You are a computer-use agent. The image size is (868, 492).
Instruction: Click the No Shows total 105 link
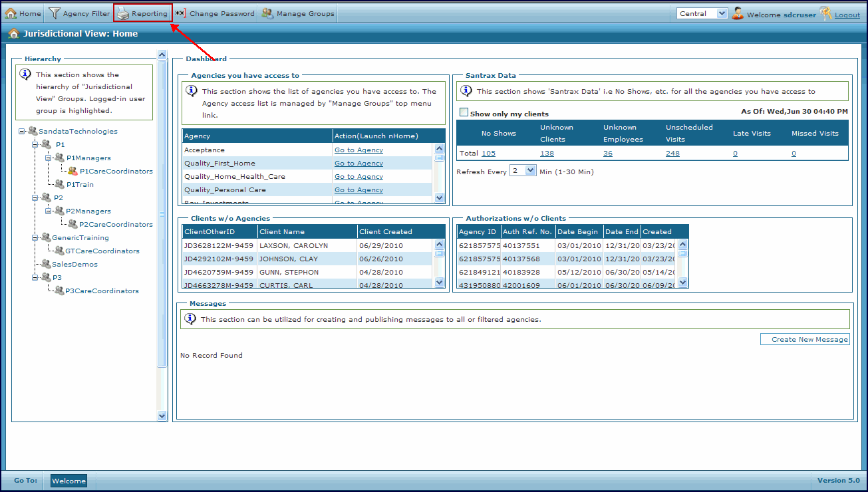tap(488, 154)
